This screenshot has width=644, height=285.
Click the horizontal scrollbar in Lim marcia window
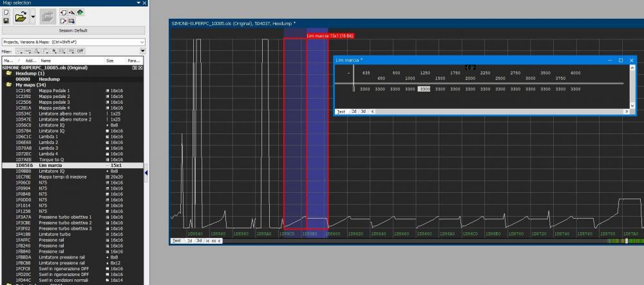(496, 112)
